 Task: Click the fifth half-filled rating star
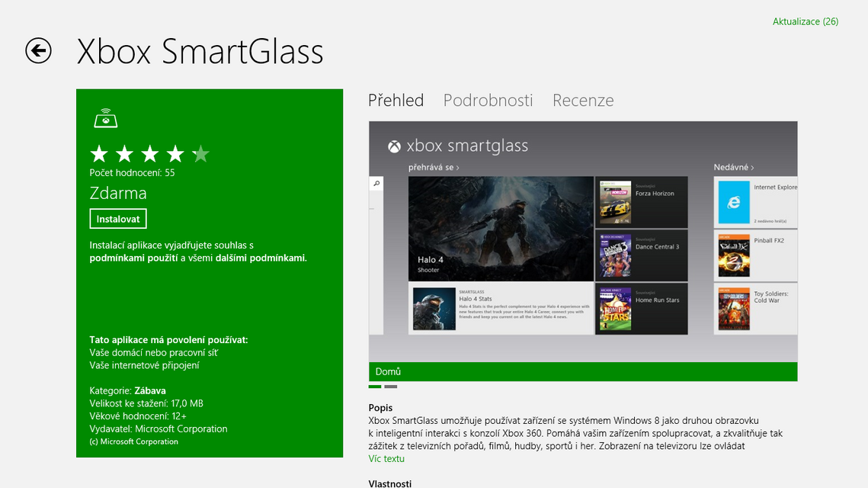click(x=200, y=155)
